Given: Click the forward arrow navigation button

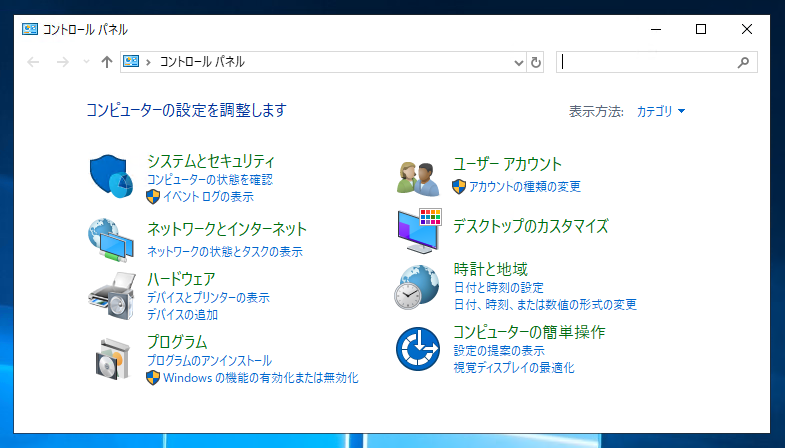Looking at the screenshot, I should [x=63, y=62].
